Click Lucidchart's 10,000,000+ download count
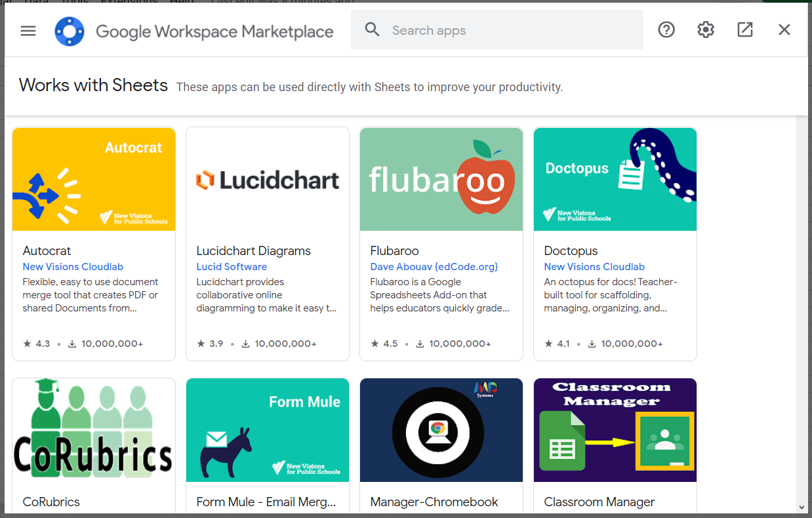The image size is (812, 518). (279, 344)
